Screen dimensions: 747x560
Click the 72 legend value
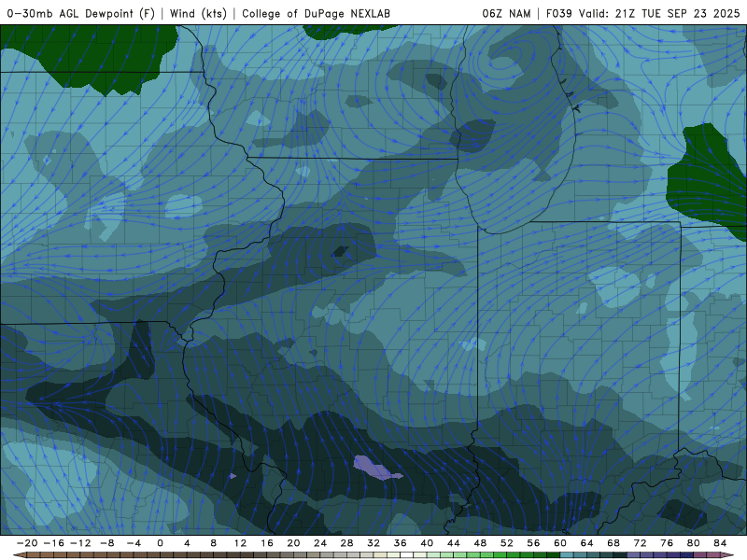pos(641,543)
